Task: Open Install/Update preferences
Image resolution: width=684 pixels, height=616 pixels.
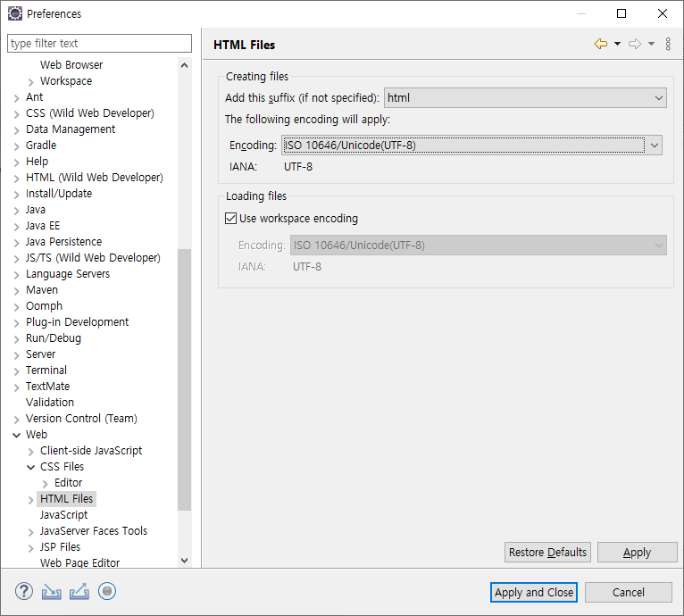Action: (x=59, y=194)
